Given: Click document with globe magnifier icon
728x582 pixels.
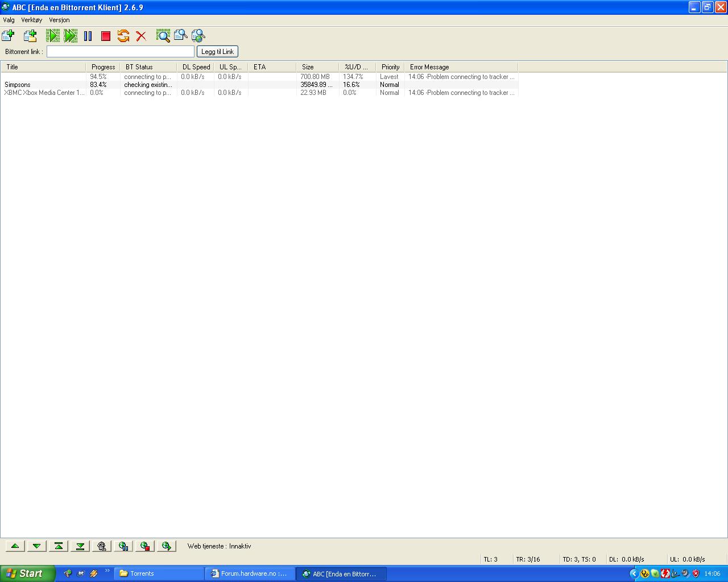Looking at the screenshot, I should click(198, 36).
